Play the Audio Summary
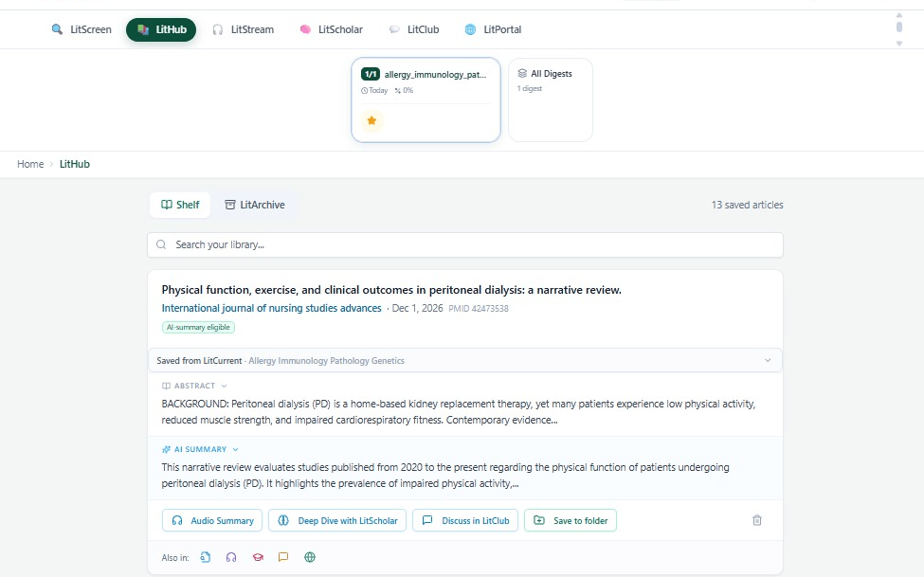 pos(212,520)
